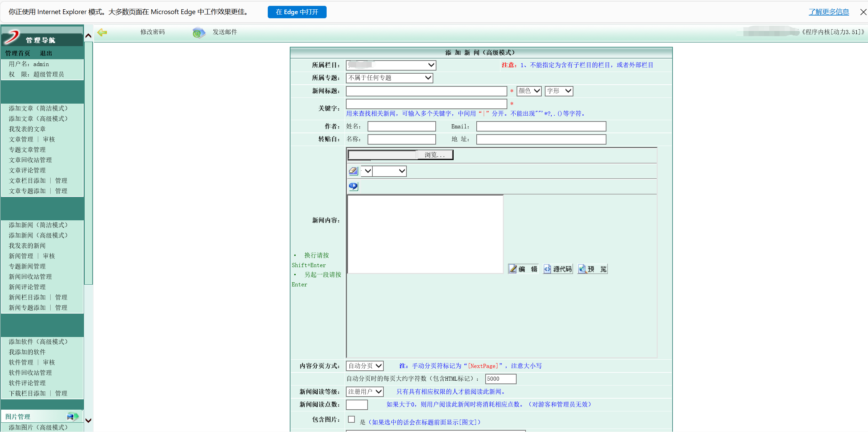
Task: Click the 了解更多信息 link
Action: pyautogui.click(x=829, y=12)
